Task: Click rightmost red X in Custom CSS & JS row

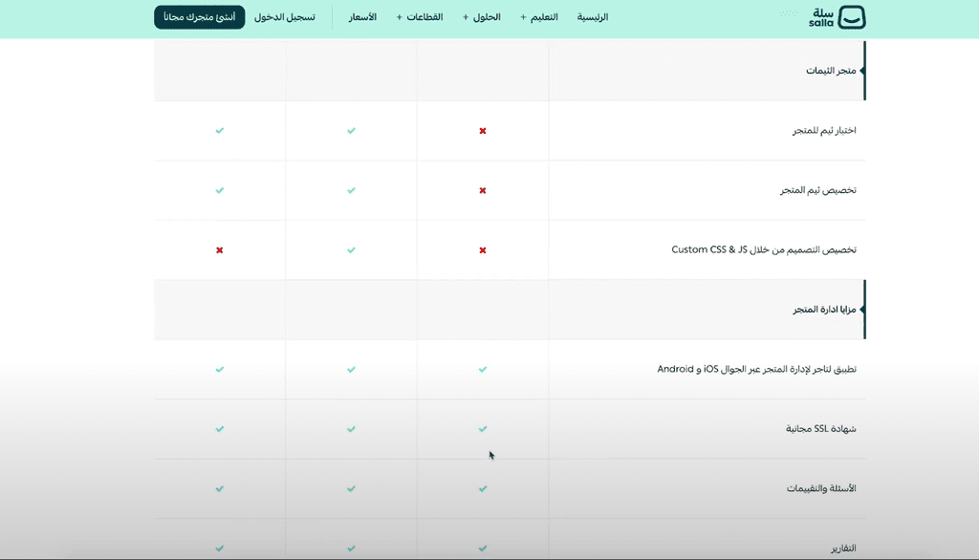Action: [x=483, y=249]
